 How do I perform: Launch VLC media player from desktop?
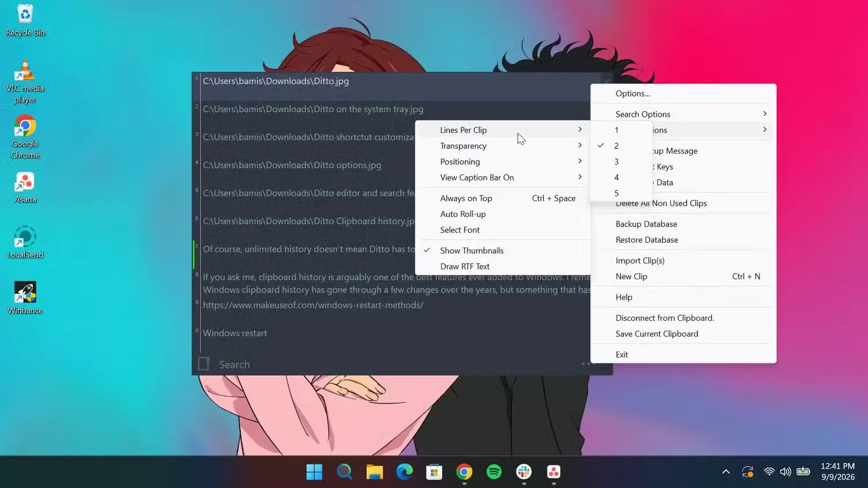tap(25, 82)
